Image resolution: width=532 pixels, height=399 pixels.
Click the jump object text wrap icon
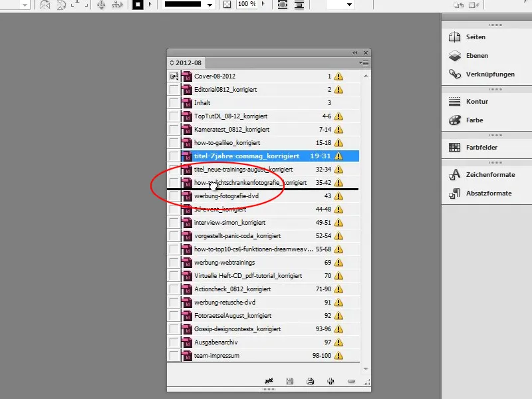tap(299, 5)
